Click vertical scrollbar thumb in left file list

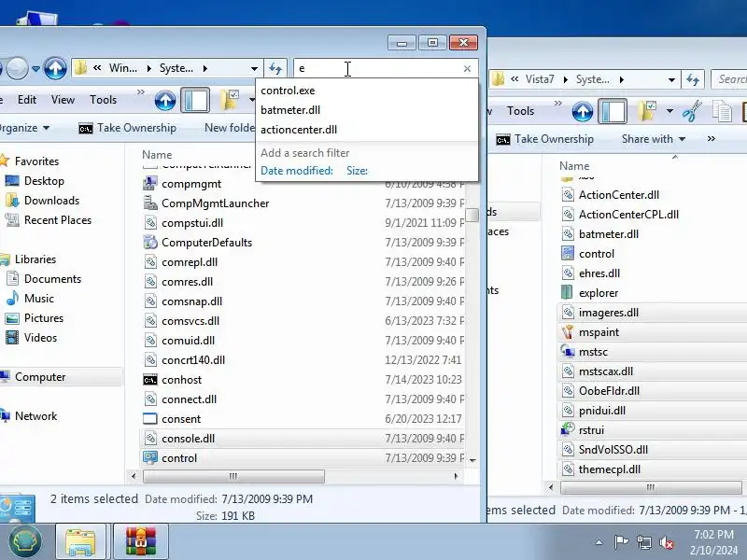pyautogui.click(x=472, y=215)
